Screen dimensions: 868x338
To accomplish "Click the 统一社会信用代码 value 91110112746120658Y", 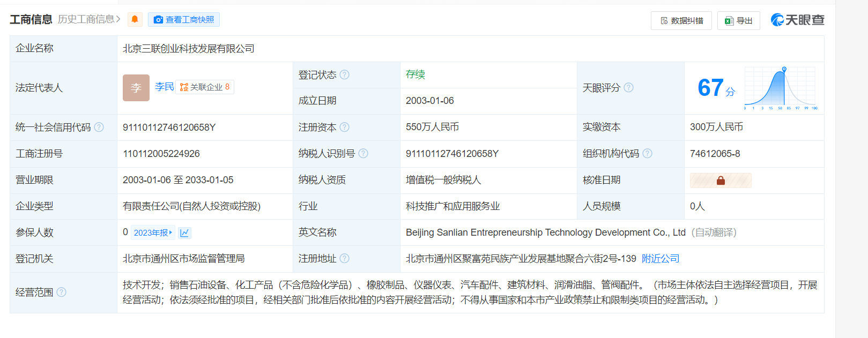I will point(169,127).
